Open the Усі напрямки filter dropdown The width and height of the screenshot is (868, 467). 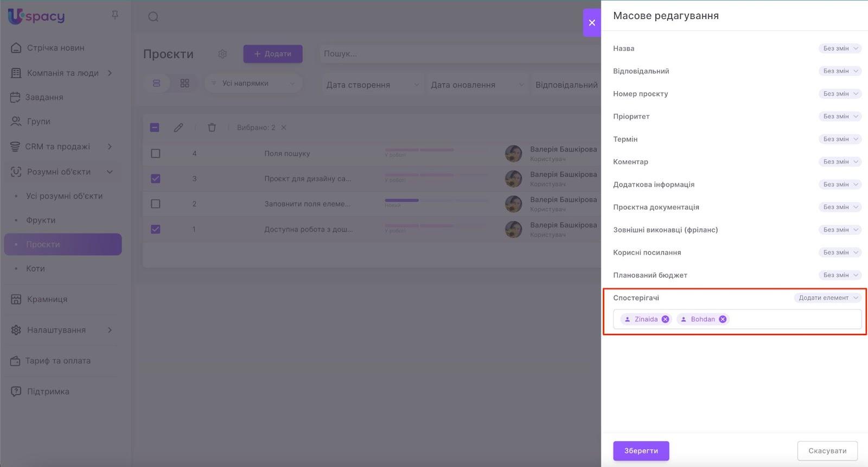click(x=253, y=83)
